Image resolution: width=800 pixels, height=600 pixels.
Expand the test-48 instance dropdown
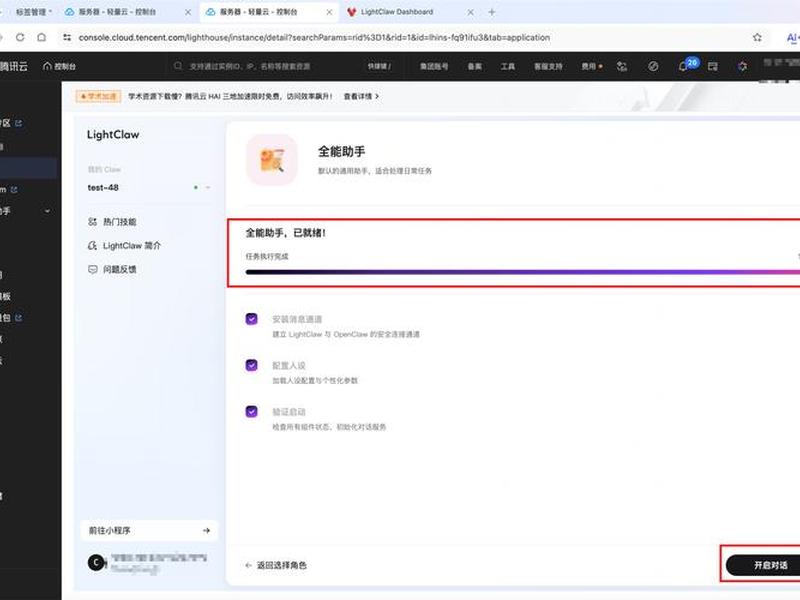208,187
